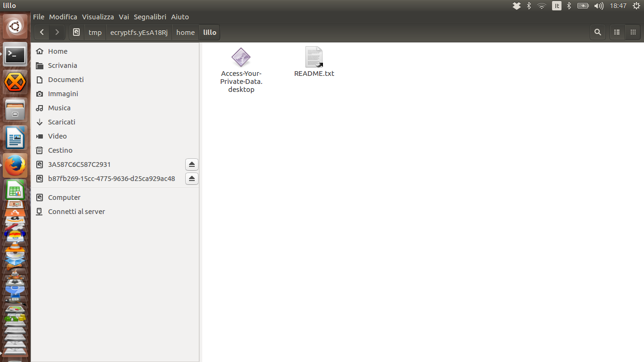Switch to icon grid view
This screenshot has height=362, width=644.
[633, 33]
